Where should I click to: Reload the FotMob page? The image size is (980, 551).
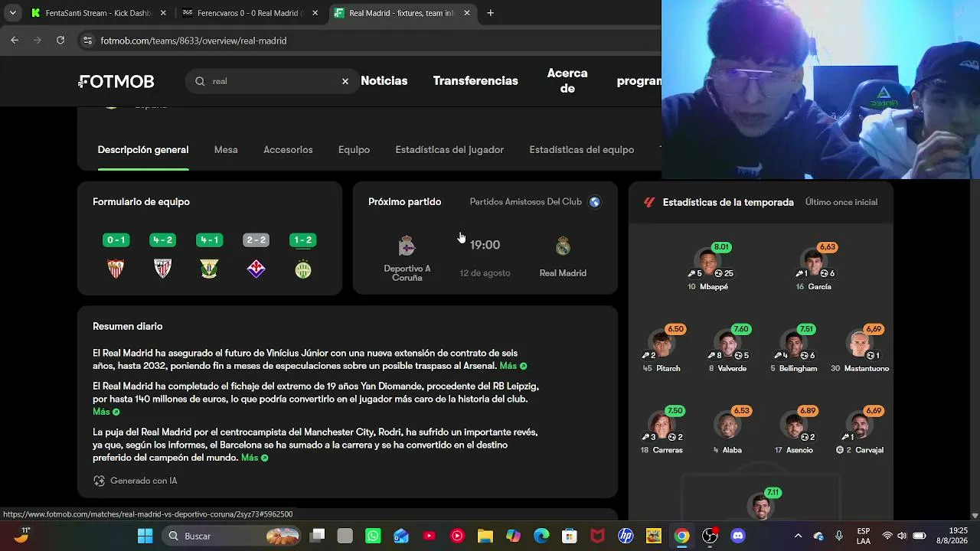(60, 41)
